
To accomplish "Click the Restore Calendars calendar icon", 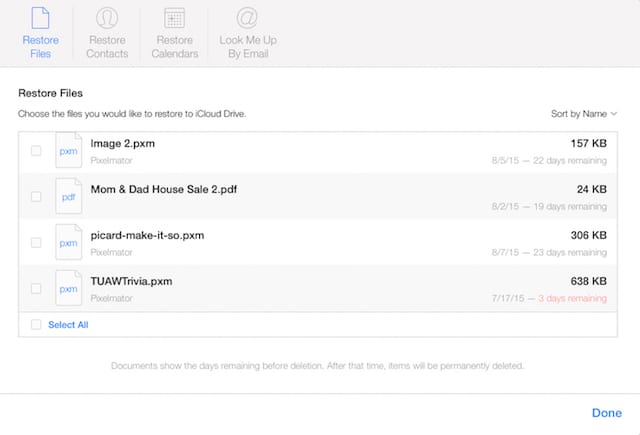I will (x=174, y=18).
